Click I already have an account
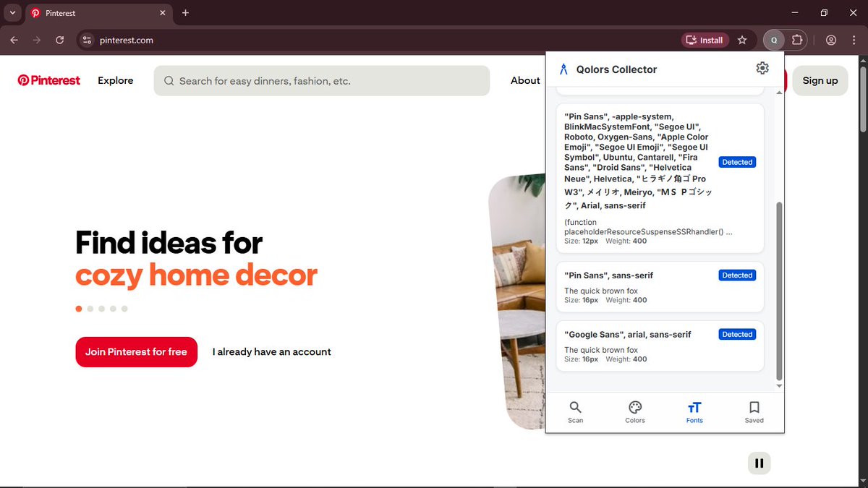The height and width of the screenshot is (488, 868). [272, 352]
